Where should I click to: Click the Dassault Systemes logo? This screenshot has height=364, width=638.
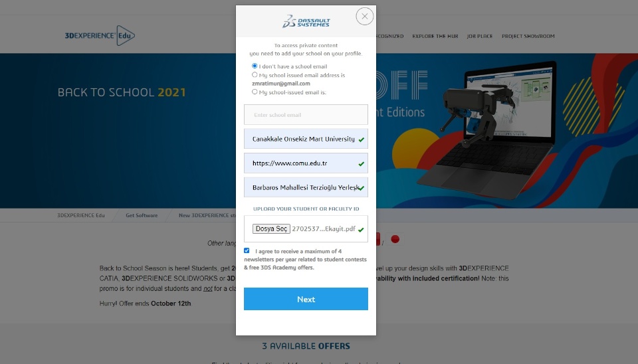pos(306,21)
